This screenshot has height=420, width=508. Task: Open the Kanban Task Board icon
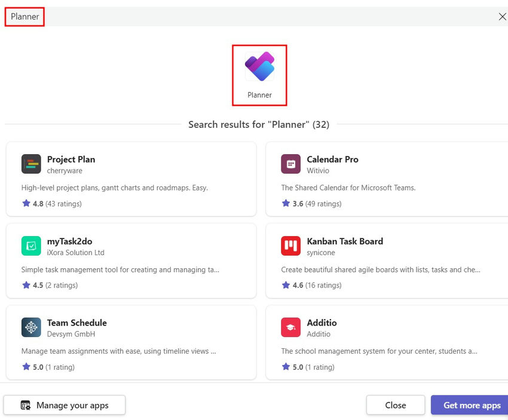[291, 246]
